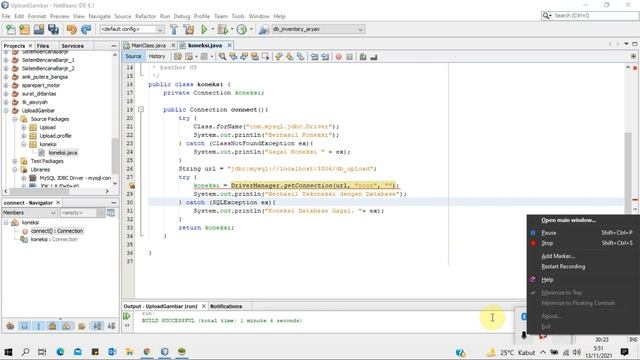
Task: Click the Stop Macro Recording icon
Action: coord(349,57)
